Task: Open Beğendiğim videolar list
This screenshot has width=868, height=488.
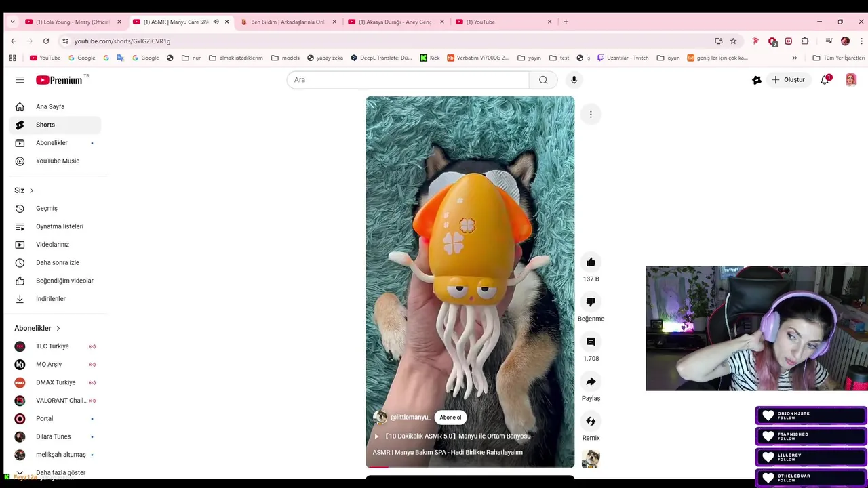Action: click(x=55, y=281)
